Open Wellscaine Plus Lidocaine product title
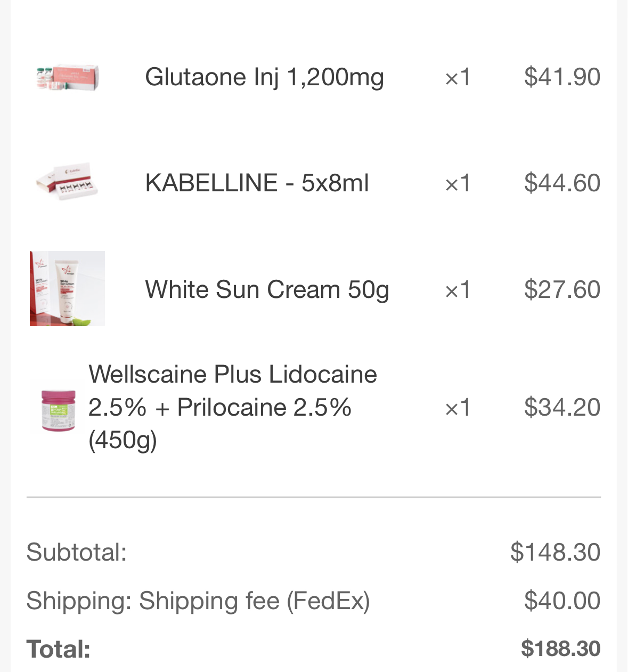Image resolution: width=628 pixels, height=672 pixels. [232, 407]
